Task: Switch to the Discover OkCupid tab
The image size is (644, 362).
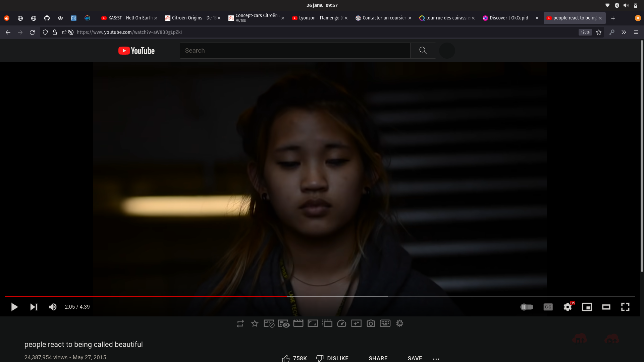Action: [508, 18]
